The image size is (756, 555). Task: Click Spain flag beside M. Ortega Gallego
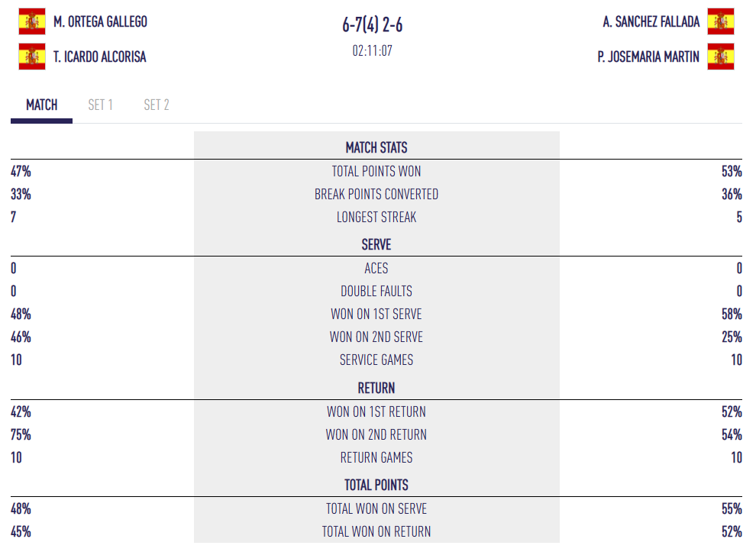32,21
